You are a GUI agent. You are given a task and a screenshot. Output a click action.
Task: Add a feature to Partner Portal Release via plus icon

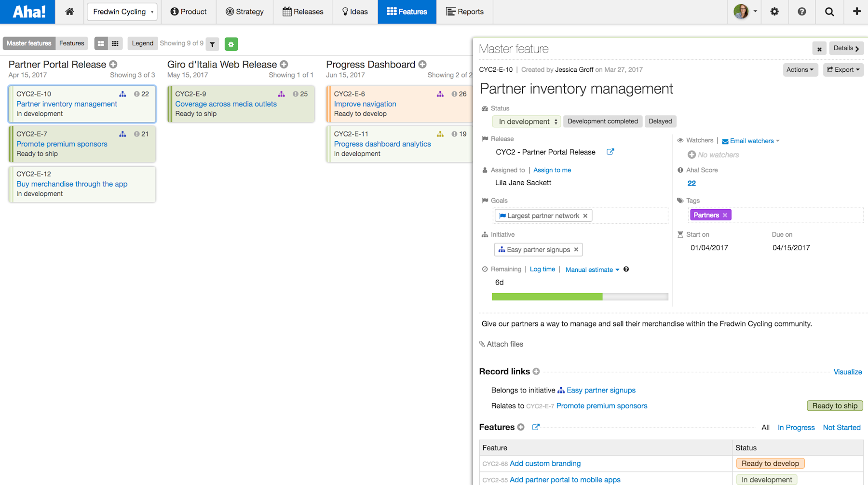[112, 64]
